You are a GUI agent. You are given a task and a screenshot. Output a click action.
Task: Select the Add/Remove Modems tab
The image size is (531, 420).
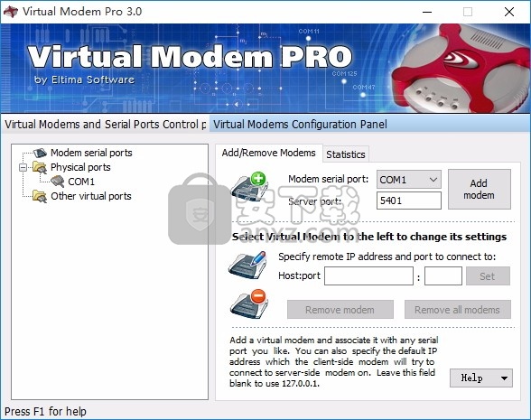(268, 153)
